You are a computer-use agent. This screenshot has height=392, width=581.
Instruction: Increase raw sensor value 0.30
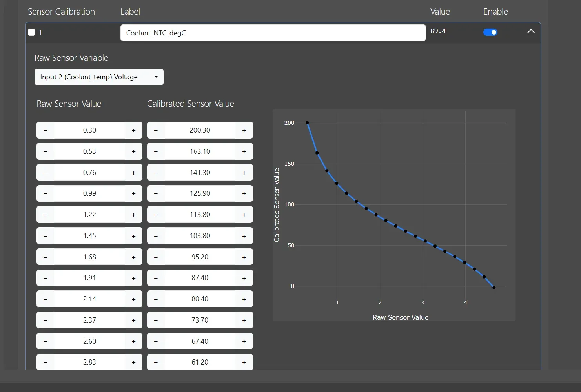click(134, 130)
